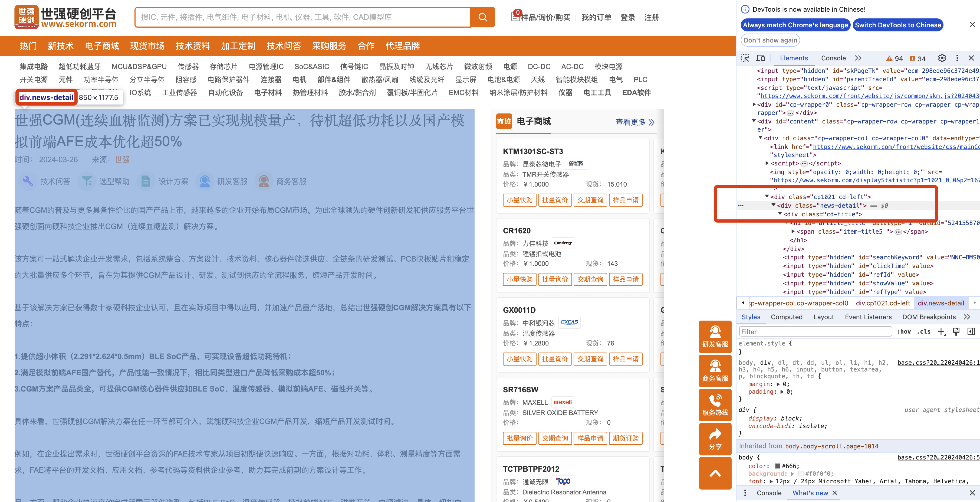Dismiss the DevTools language infobar
Viewport: 980px width, 502px height.
click(972, 25)
